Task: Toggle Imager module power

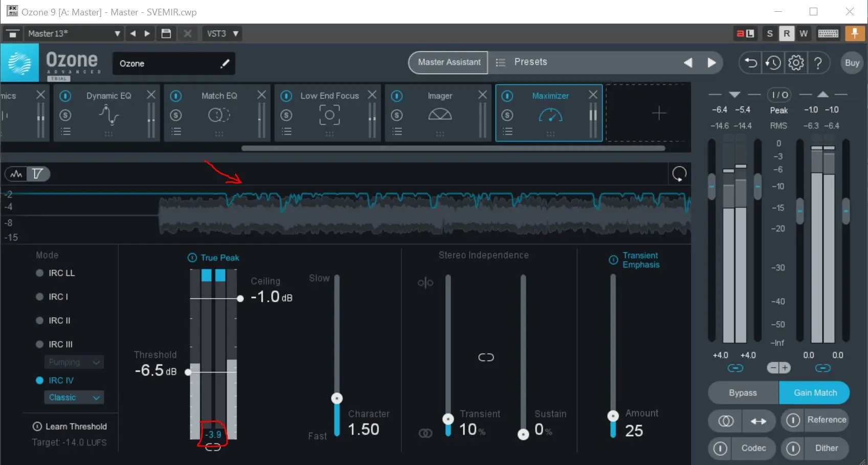Action: [397, 96]
